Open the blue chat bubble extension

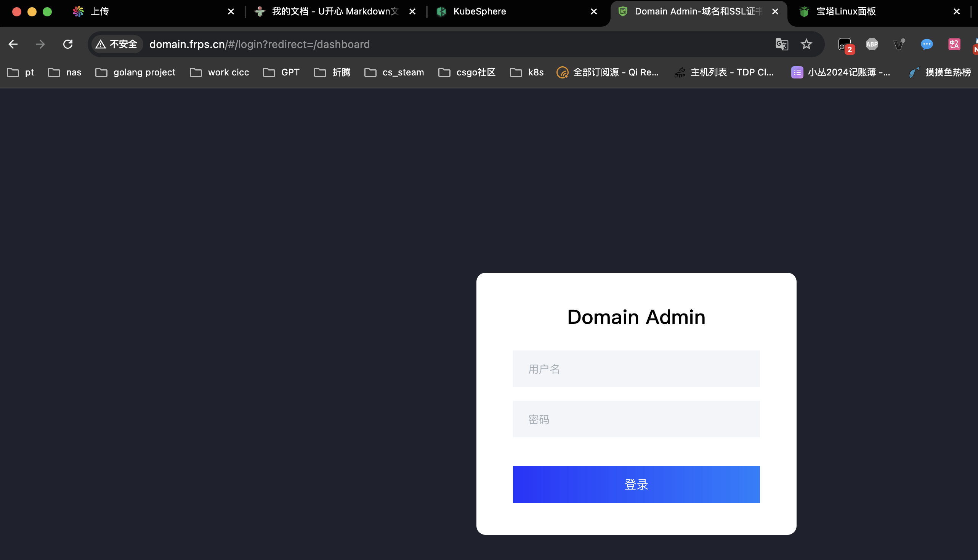927,44
